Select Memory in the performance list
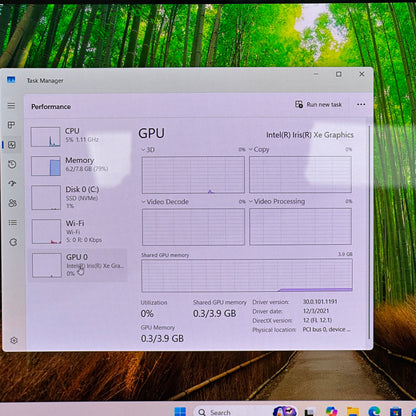 pos(78,166)
